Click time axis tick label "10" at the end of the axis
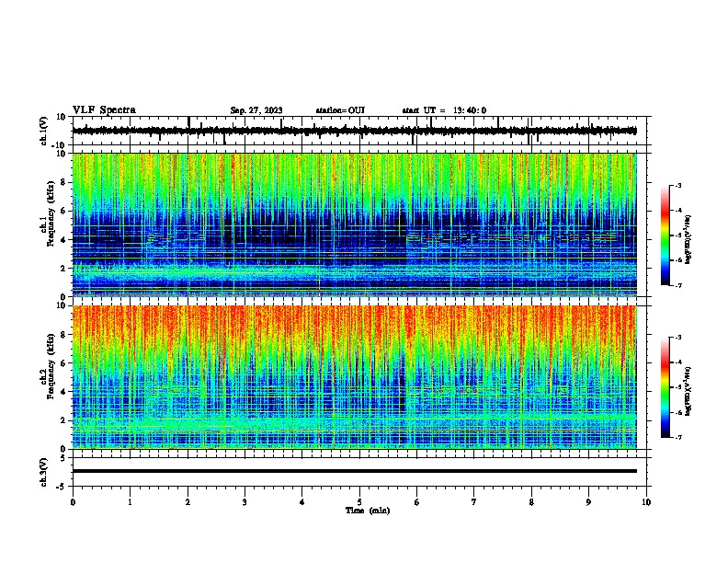 click(x=646, y=502)
